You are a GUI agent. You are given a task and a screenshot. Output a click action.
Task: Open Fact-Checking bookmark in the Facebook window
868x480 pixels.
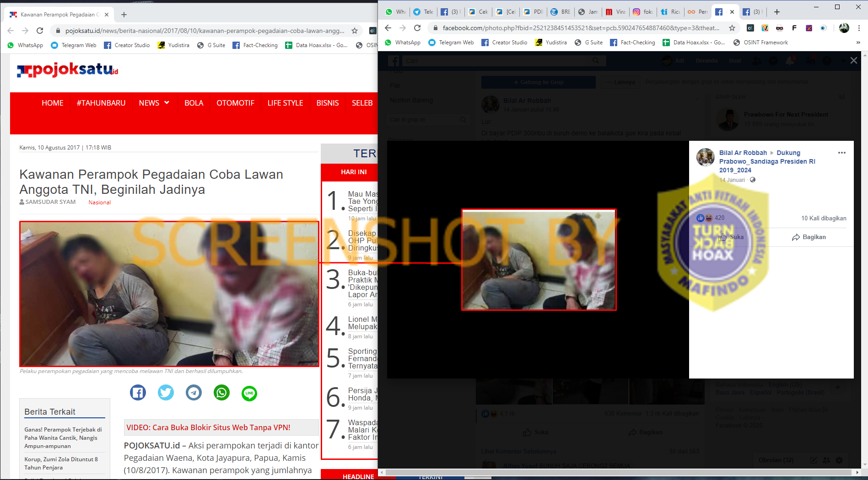click(632, 43)
